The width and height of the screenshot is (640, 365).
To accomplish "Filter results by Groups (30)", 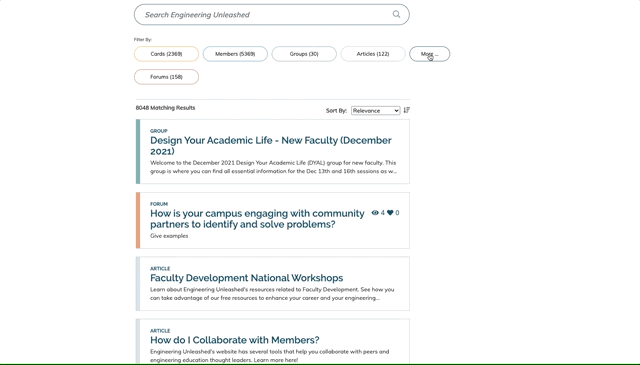I will (304, 54).
